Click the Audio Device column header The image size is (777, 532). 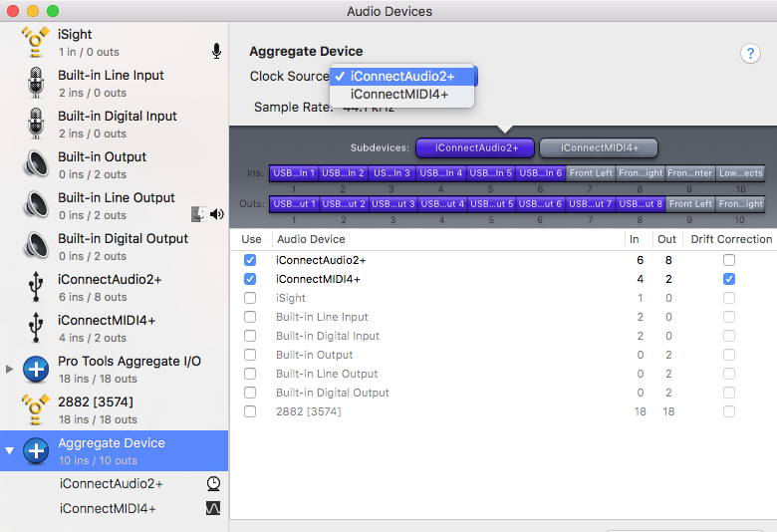tap(448, 239)
